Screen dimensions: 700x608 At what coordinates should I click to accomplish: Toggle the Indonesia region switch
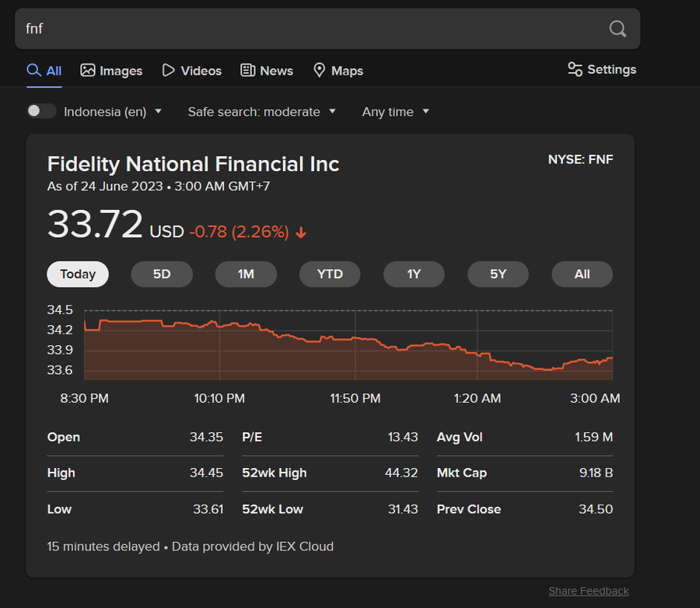pyautogui.click(x=41, y=111)
